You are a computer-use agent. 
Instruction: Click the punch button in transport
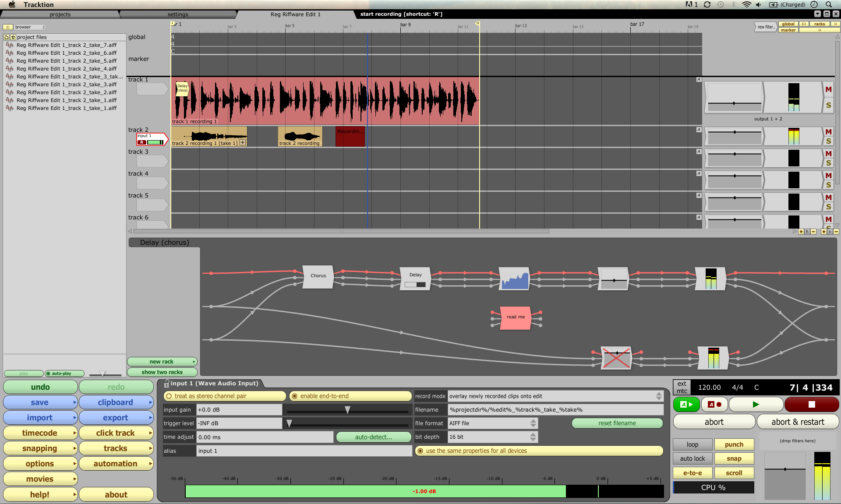735,444
